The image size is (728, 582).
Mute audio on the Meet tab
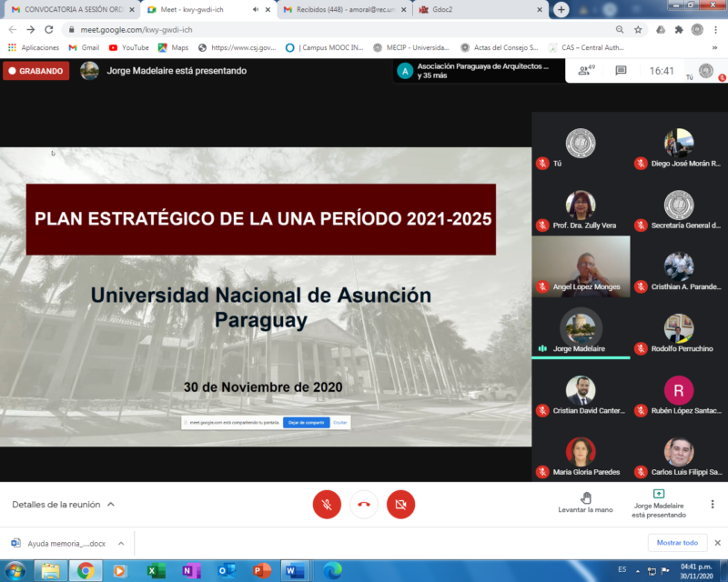[256, 9]
